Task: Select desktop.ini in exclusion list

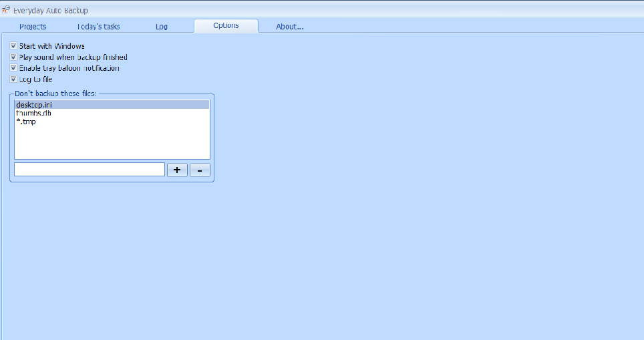Action: [112, 105]
